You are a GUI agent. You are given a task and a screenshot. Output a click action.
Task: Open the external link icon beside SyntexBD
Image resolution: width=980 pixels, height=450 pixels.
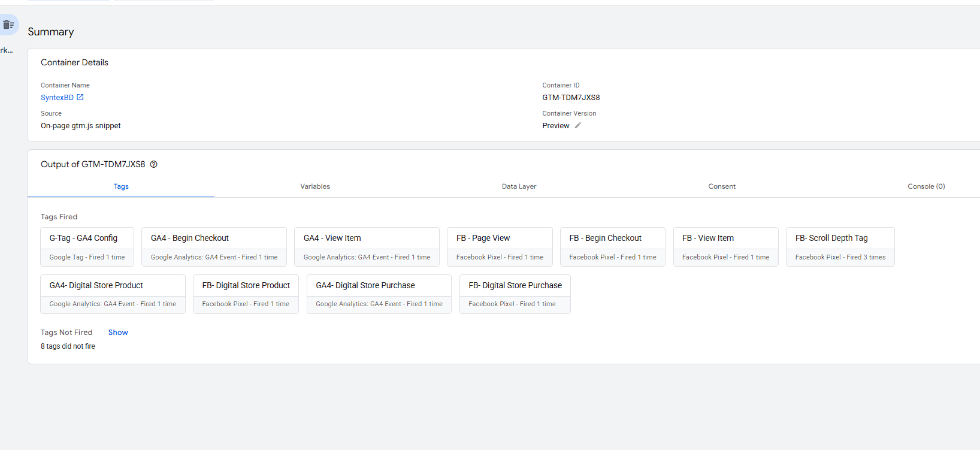80,97
